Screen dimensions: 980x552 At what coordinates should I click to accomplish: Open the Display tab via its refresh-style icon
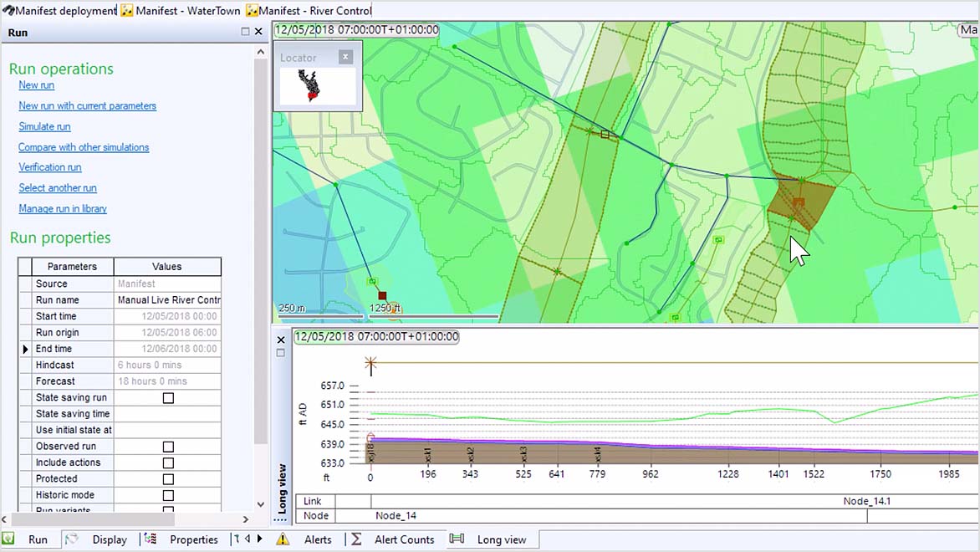[74, 539]
